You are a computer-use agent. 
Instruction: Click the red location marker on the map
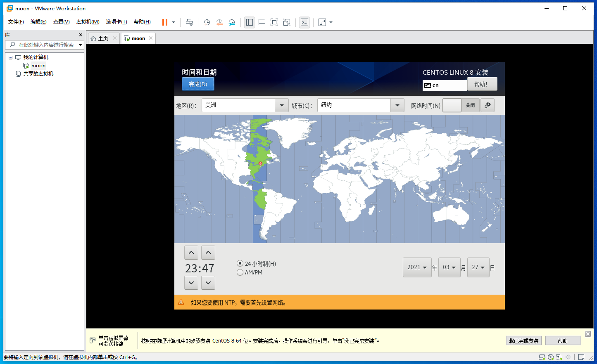click(x=260, y=163)
